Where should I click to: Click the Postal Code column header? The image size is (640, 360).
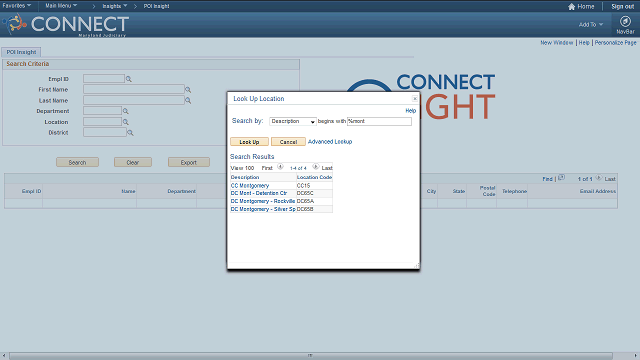487,191
